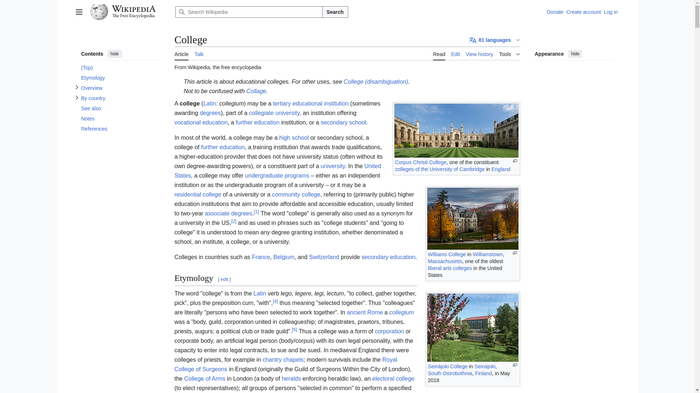
Task: Open the Williams College photo thumbnail
Action: pos(473,218)
